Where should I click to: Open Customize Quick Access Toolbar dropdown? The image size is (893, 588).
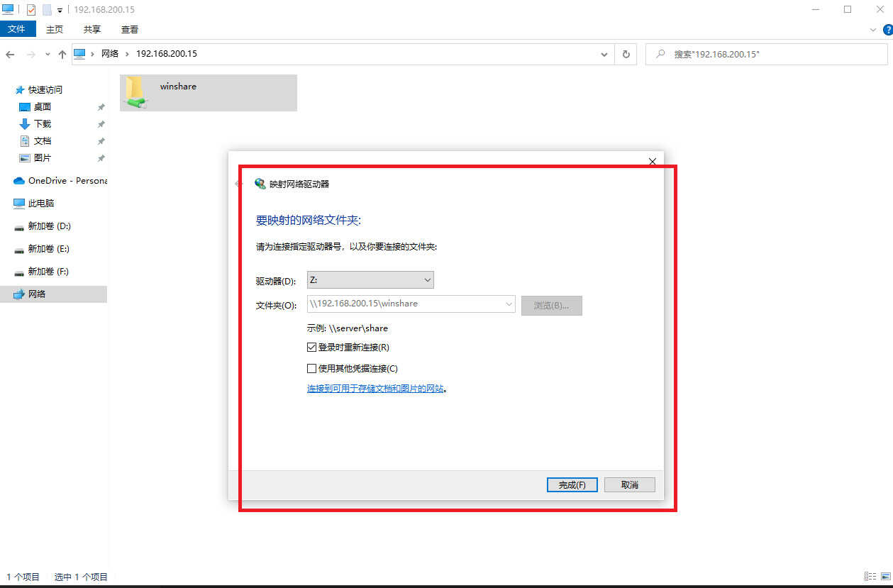pyautogui.click(x=60, y=10)
